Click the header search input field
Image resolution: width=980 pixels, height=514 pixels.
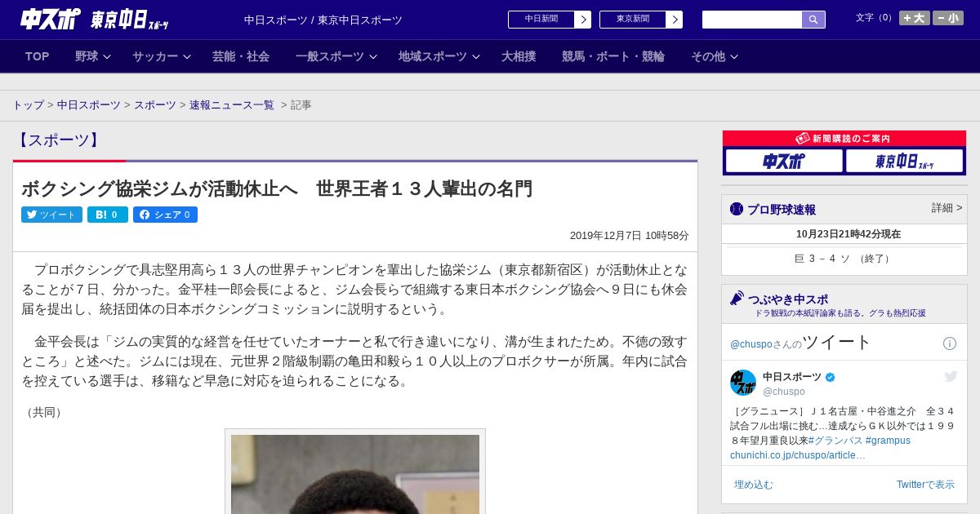[x=752, y=20]
